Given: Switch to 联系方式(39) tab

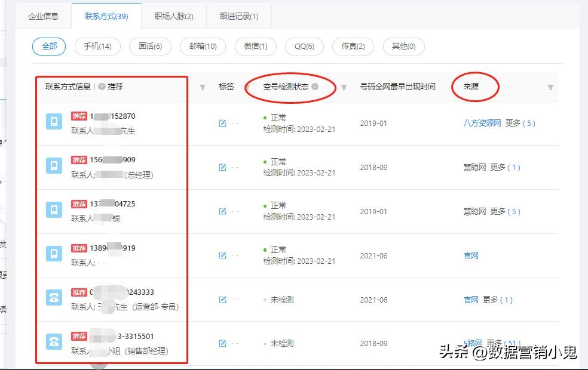Looking at the screenshot, I should coord(106,16).
